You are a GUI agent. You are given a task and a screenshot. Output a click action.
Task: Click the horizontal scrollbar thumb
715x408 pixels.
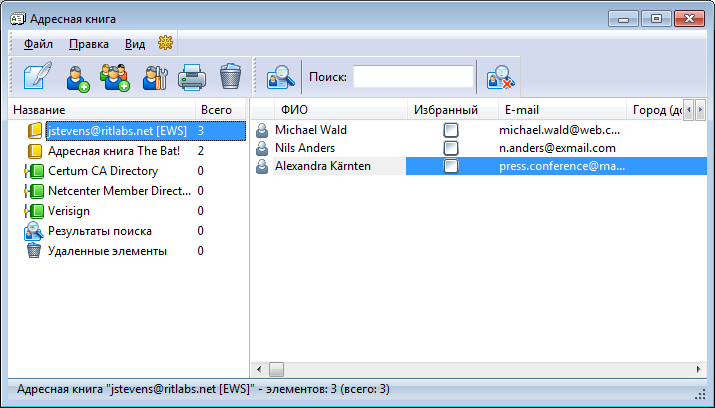(x=276, y=369)
